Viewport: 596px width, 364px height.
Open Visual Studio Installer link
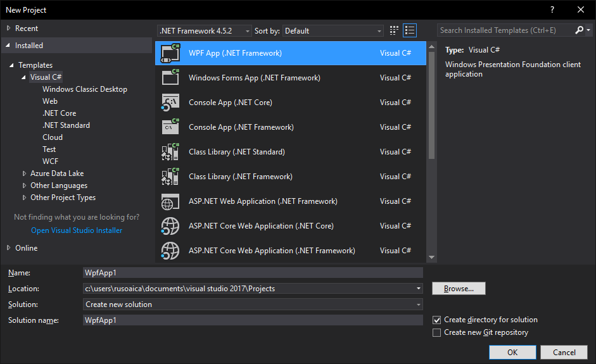(x=77, y=230)
